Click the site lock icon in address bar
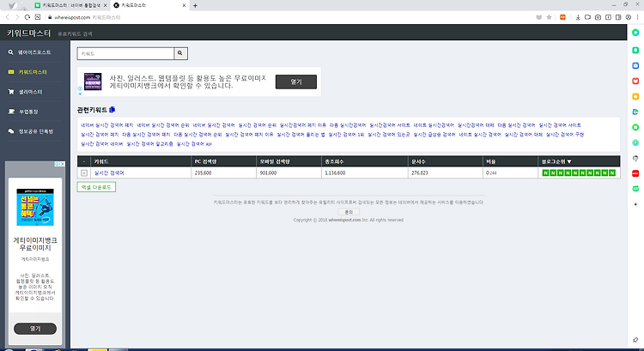Screen dimensions: 644x351 50,17
